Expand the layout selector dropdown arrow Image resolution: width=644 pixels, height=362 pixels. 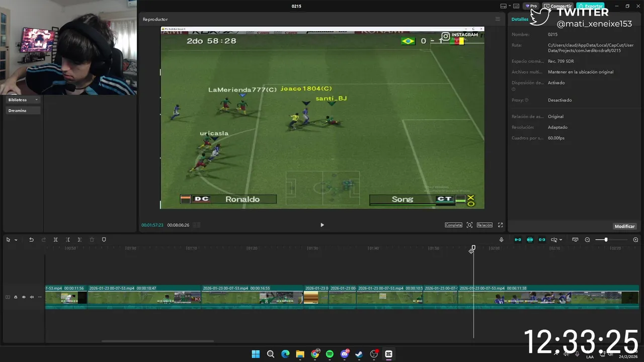510,6
